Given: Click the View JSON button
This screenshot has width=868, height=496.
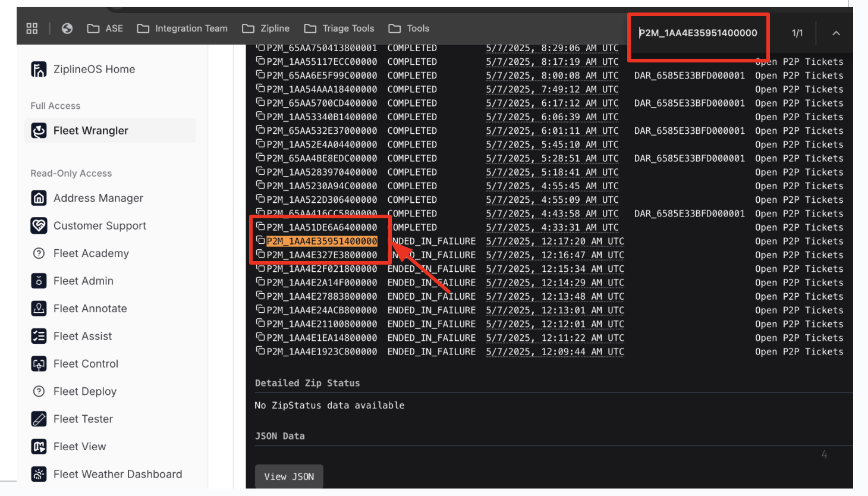Looking at the screenshot, I should point(289,476).
